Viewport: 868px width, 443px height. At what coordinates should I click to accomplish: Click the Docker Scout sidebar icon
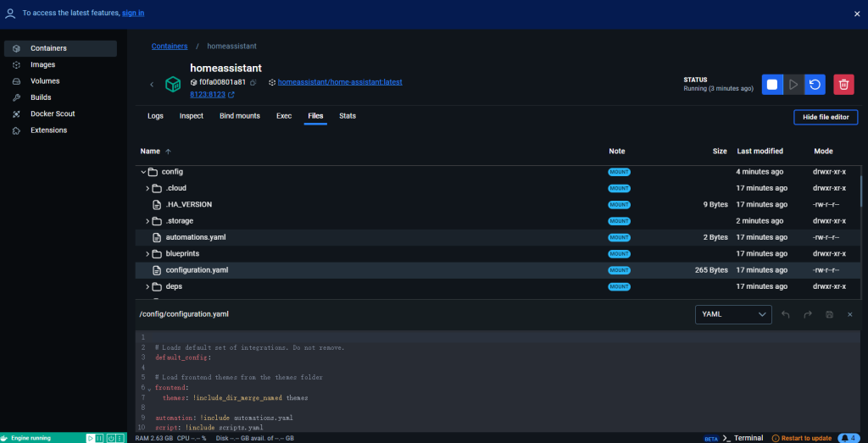[x=17, y=114]
